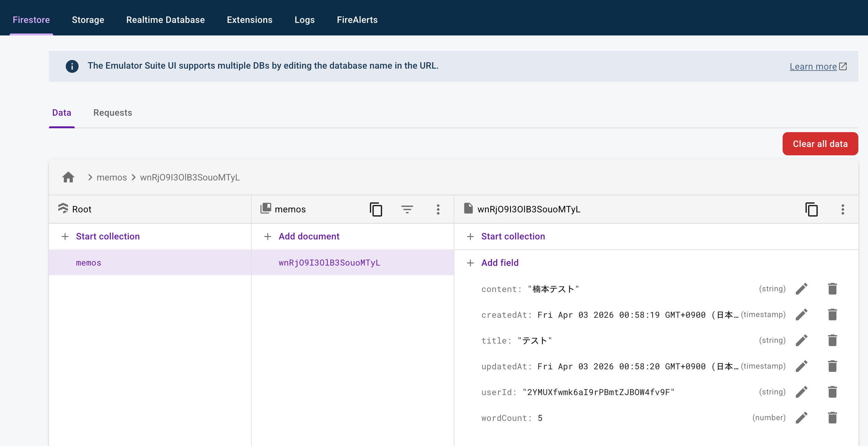Open the Realtime Database tab
This screenshot has height=446, width=868.
click(x=165, y=20)
